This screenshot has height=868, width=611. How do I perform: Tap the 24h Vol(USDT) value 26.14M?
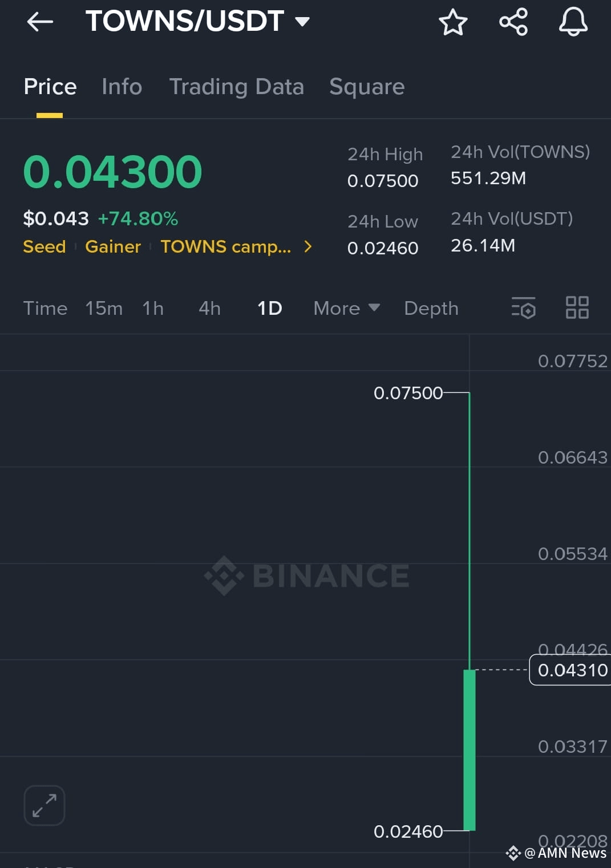pos(483,245)
